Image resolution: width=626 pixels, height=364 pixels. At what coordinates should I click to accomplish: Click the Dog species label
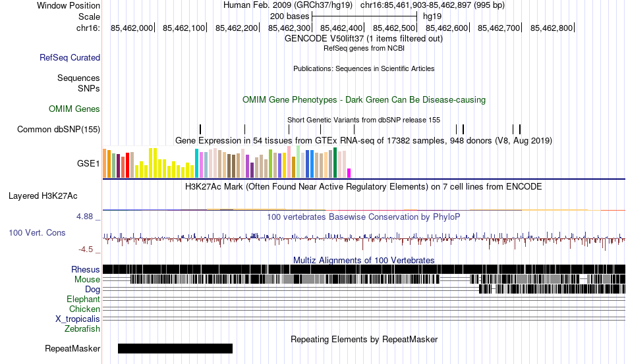[92, 290]
